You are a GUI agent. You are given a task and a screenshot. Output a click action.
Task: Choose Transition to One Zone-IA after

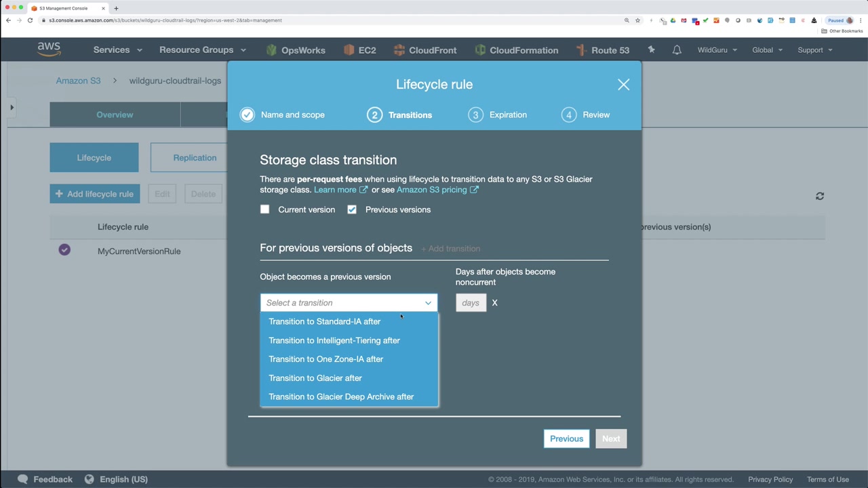coord(349,359)
